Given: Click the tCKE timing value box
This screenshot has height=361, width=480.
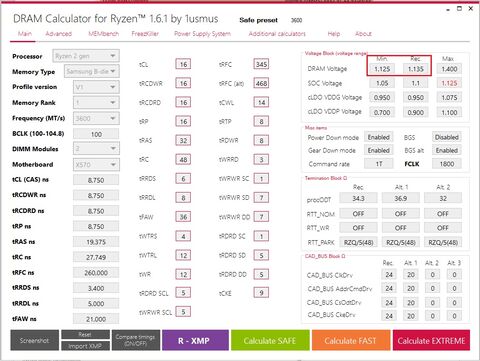Looking at the screenshot, I should [x=261, y=293].
